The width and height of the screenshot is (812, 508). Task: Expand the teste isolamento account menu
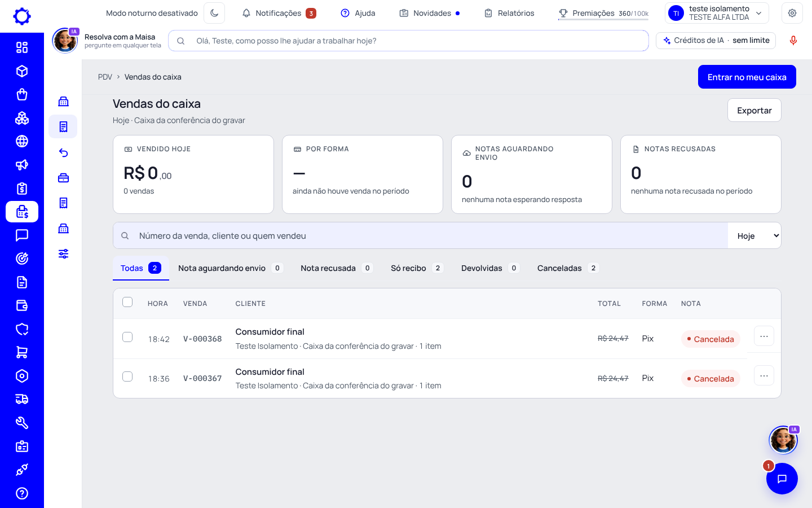[x=717, y=13]
